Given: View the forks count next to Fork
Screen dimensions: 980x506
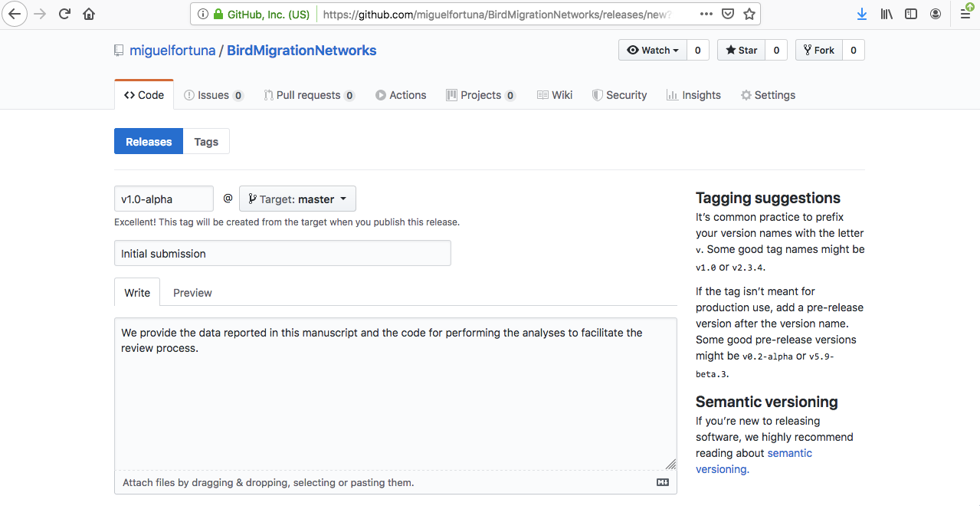Looking at the screenshot, I should (x=854, y=50).
